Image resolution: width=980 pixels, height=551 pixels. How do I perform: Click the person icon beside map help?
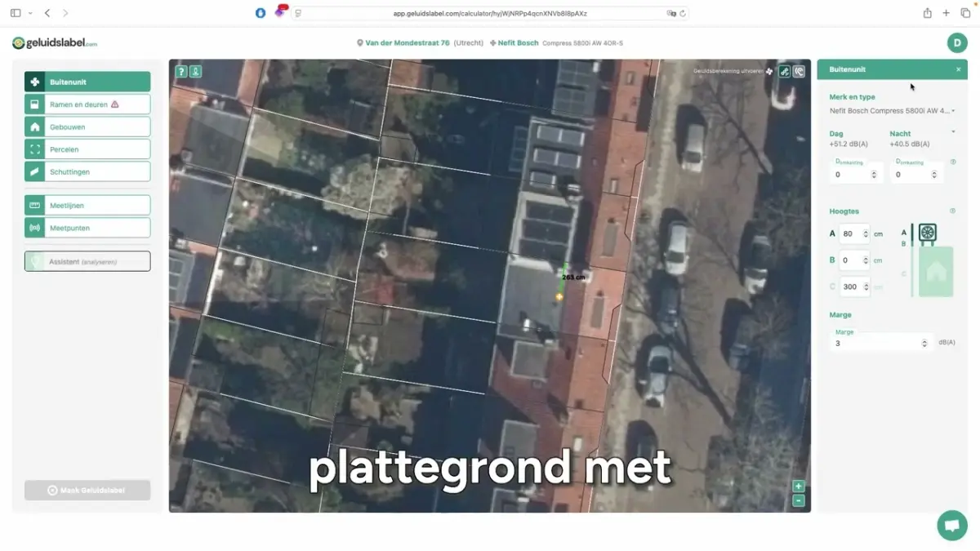click(x=195, y=72)
